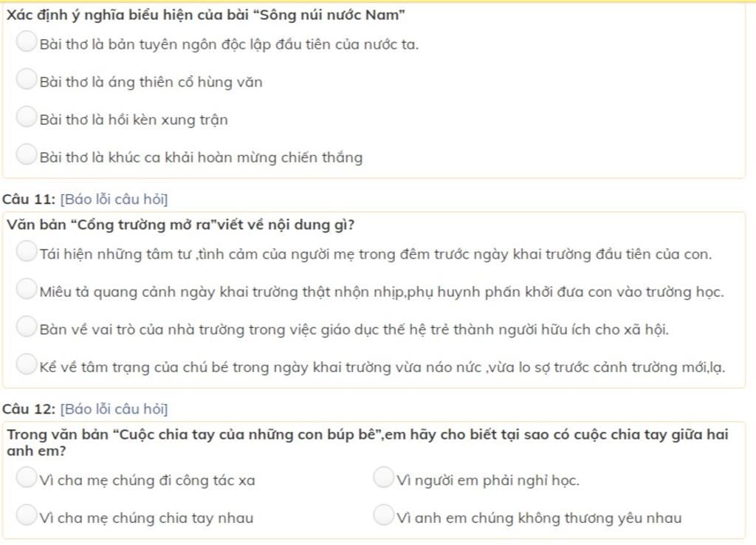Click the answer text about "đêm trước ngày khai trường"
Image resolution: width=756 pixels, height=545 pixels.
[376, 254]
